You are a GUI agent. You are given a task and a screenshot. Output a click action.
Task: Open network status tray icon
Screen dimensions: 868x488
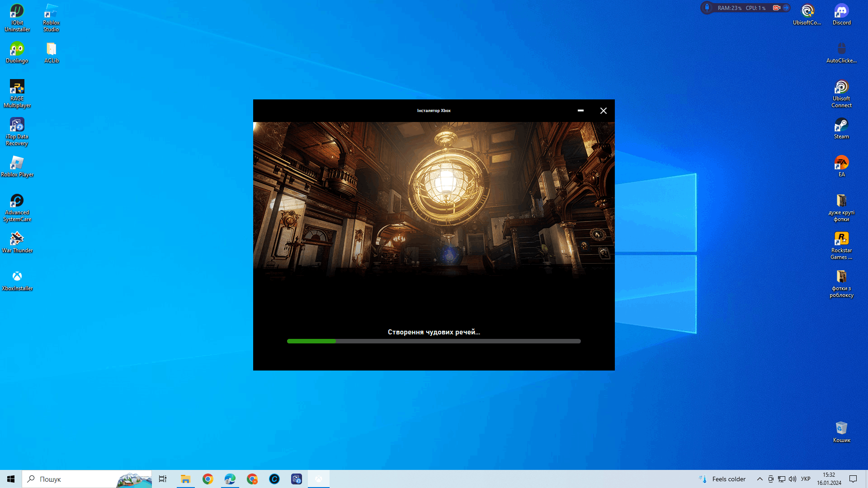782,479
